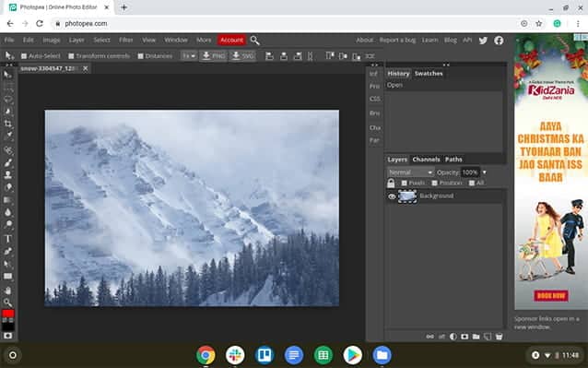Select the Path Select tool
The height and width of the screenshot is (368, 588).
click(x=8, y=264)
